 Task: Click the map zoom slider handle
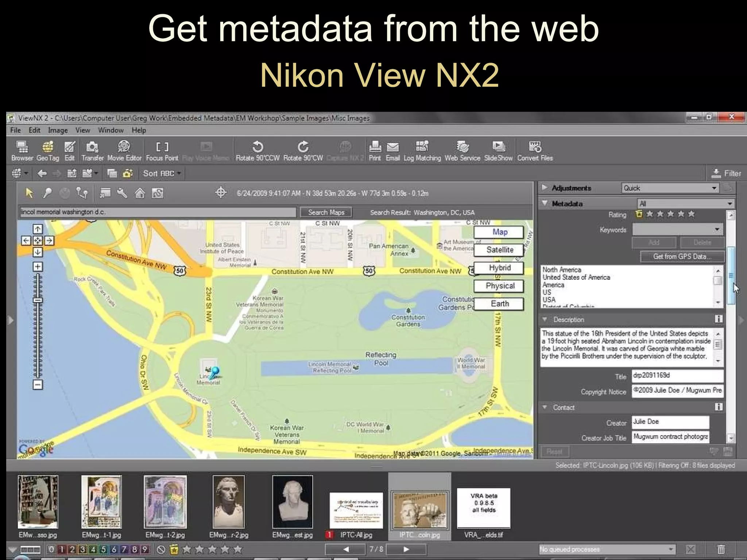38,300
